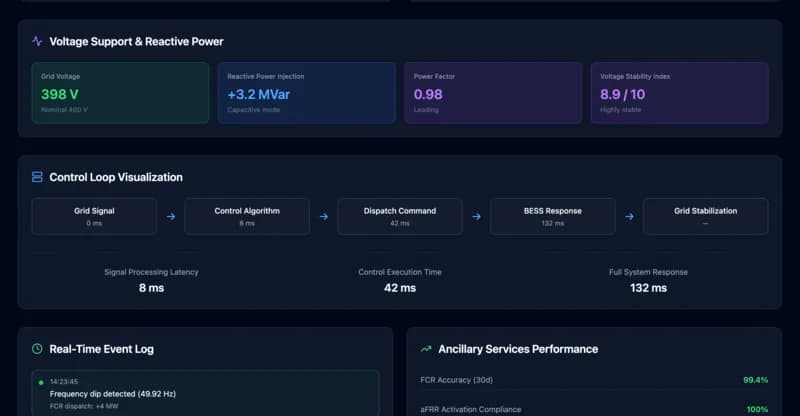The image size is (800, 416).
Task: Click the pulse icon beside Voltage Support heading
Action: click(37, 42)
